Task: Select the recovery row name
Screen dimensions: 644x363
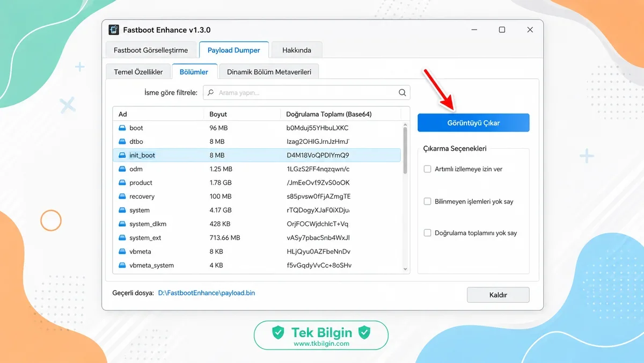Action: click(x=142, y=197)
